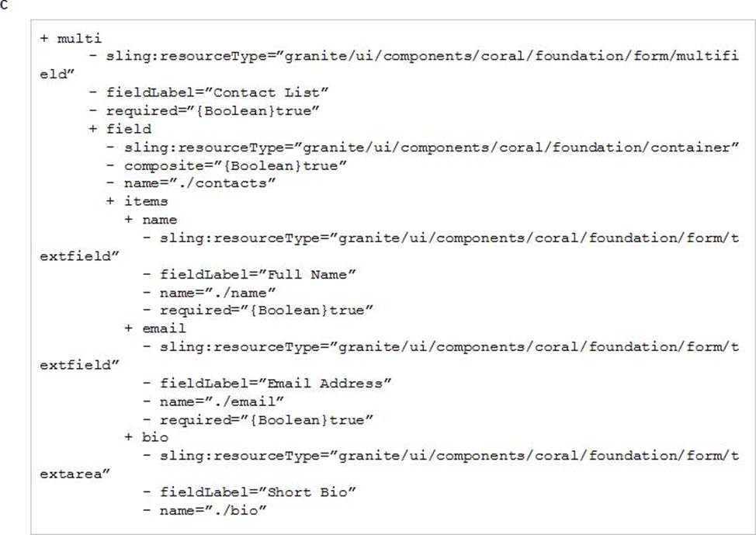Screen dimensions: 756x535
Task: Select the email node
Action: (164, 328)
